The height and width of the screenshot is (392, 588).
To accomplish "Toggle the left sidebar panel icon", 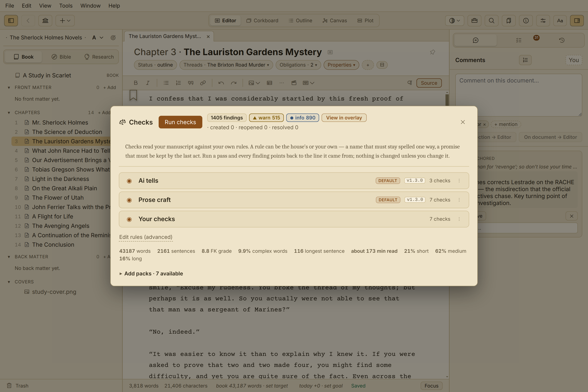I will 11,20.
